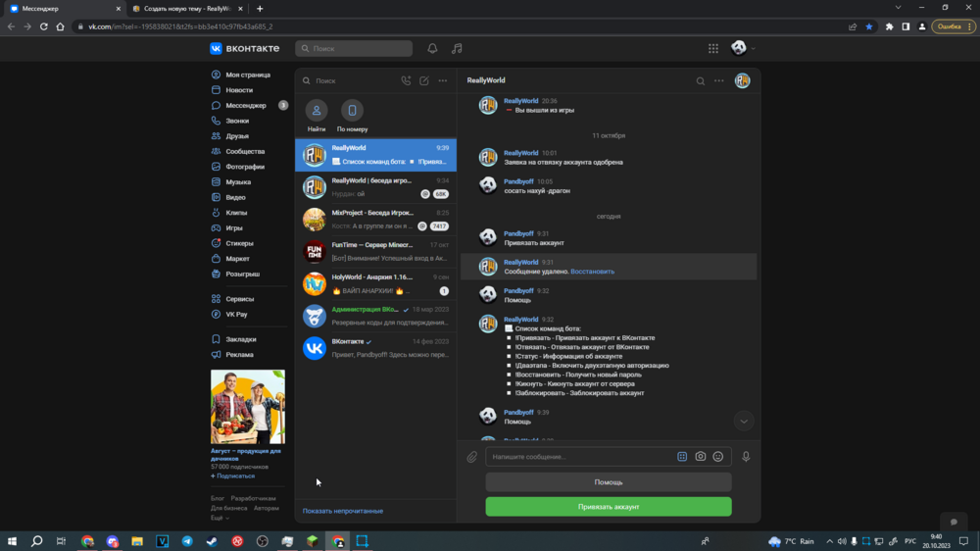
Task: Attach a photo with camera icon
Action: pos(700,457)
